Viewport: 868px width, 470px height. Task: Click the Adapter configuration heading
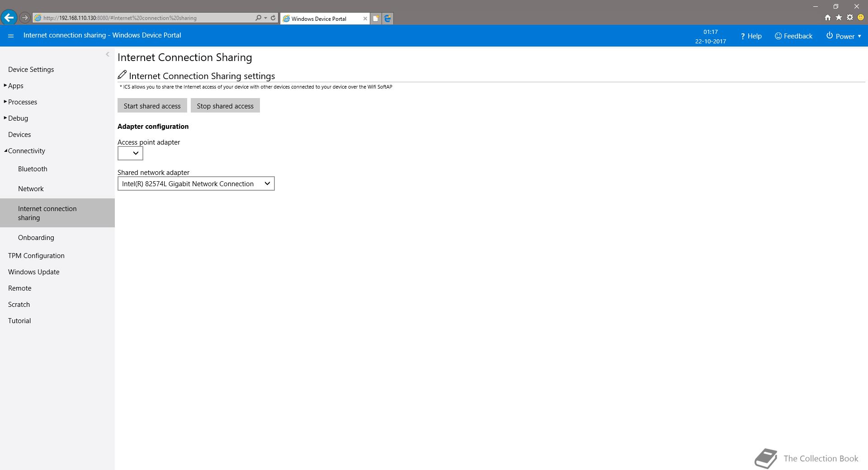153,127
